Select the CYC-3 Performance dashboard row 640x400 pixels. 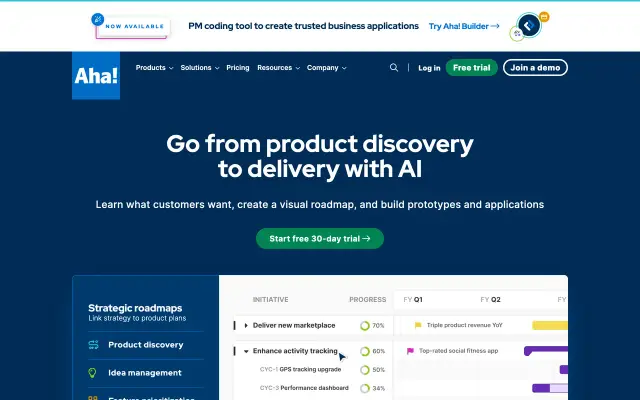click(313, 388)
